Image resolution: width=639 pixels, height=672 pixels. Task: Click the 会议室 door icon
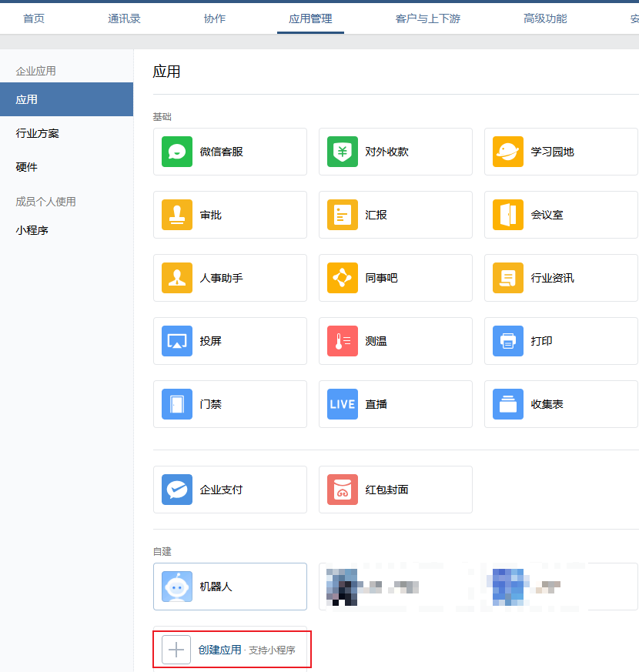point(508,215)
